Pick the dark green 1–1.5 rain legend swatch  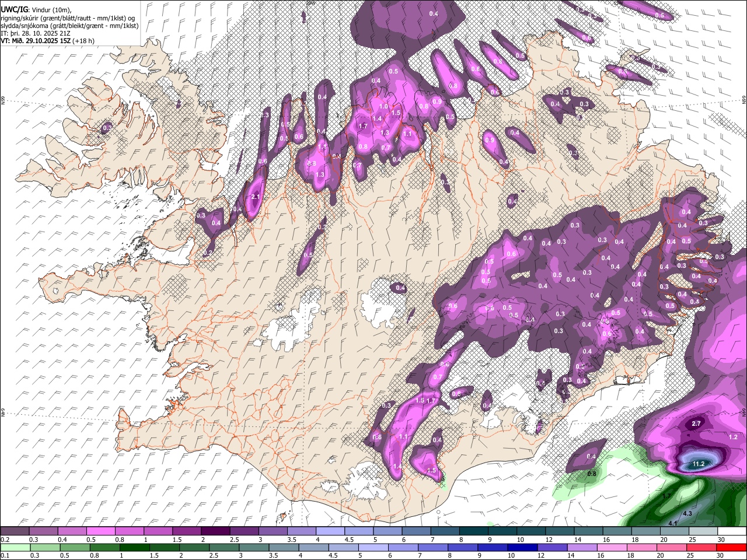[x=134, y=547]
